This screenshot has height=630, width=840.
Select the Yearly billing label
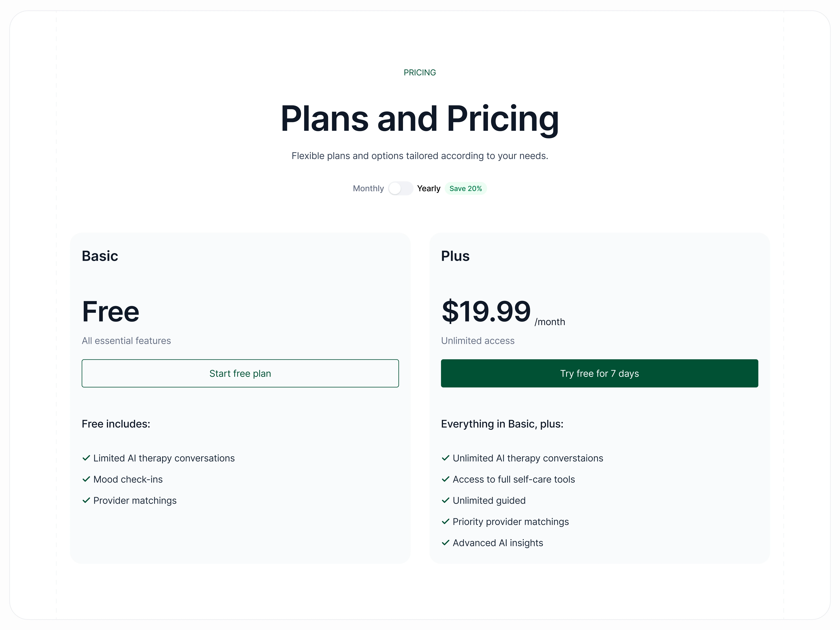pyautogui.click(x=428, y=188)
